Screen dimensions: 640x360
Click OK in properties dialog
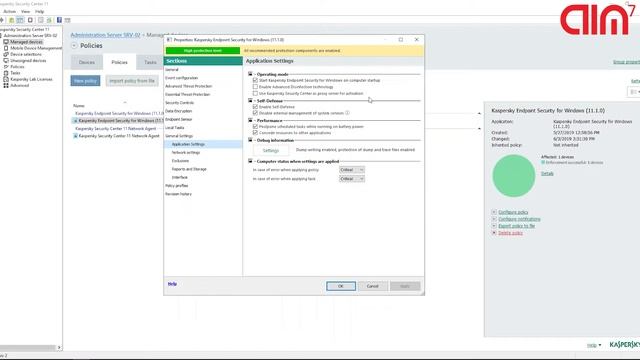tap(341, 286)
